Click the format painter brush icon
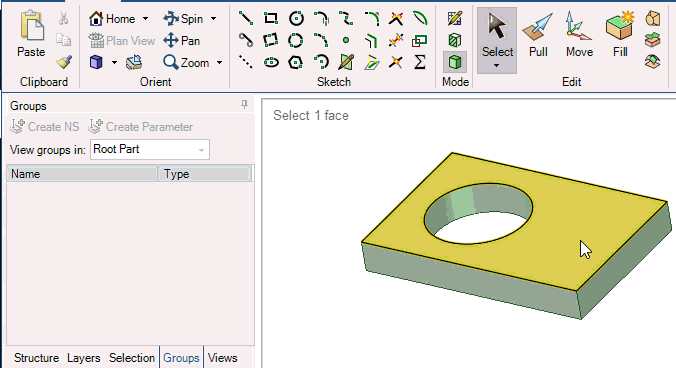This screenshot has width=676, height=368. coord(64,62)
